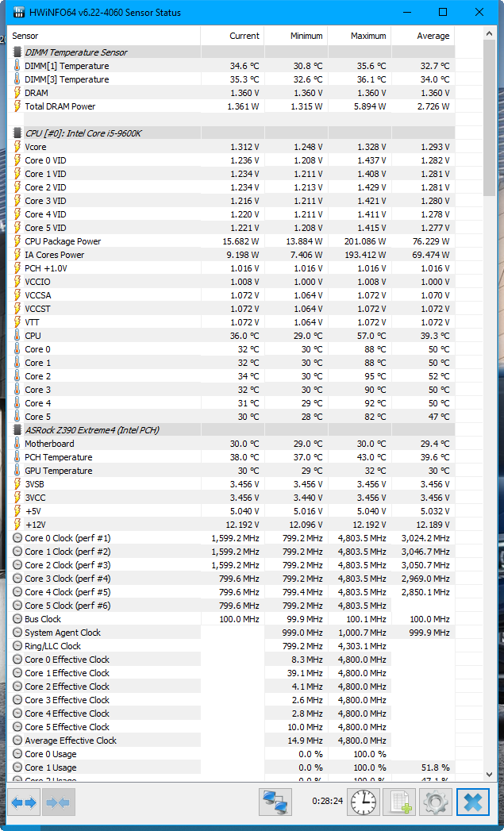Select Core 0 Clock (perf #1) row

tap(231, 538)
